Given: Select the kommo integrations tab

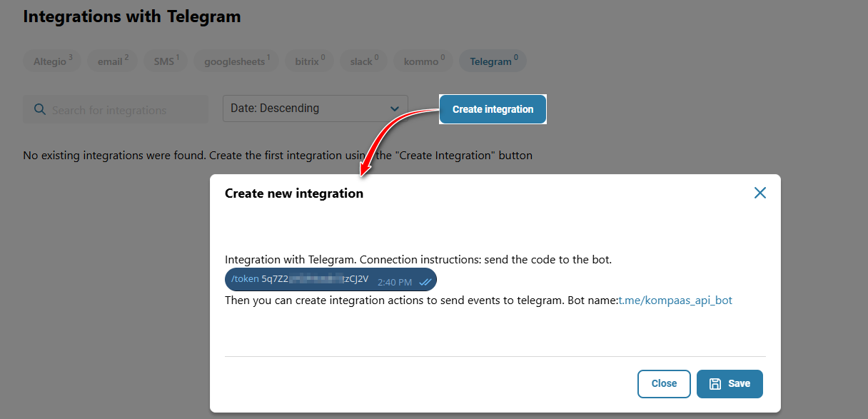Looking at the screenshot, I should point(424,61).
